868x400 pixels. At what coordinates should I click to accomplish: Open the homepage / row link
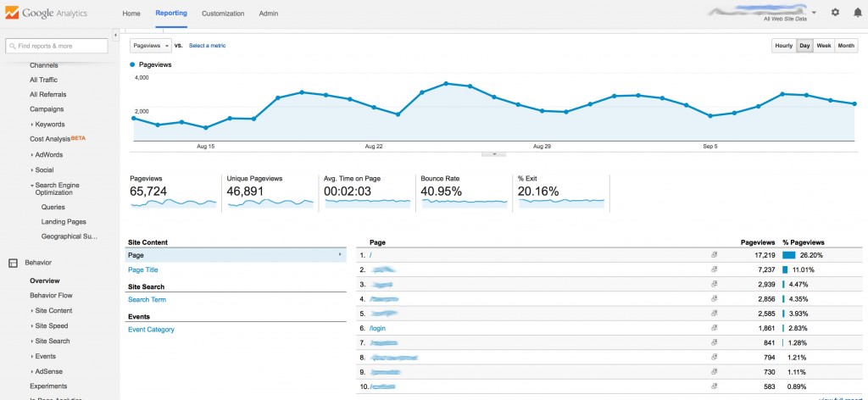tap(370, 255)
